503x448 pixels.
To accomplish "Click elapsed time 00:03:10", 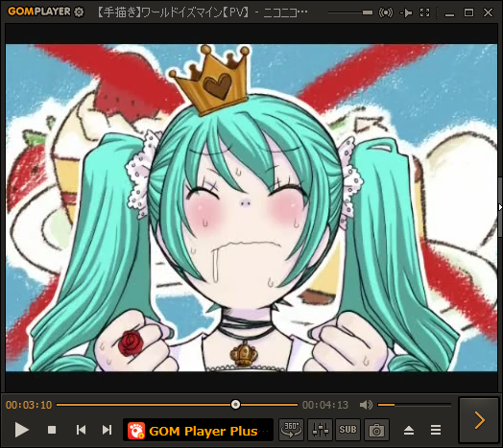I will (29, 405).
